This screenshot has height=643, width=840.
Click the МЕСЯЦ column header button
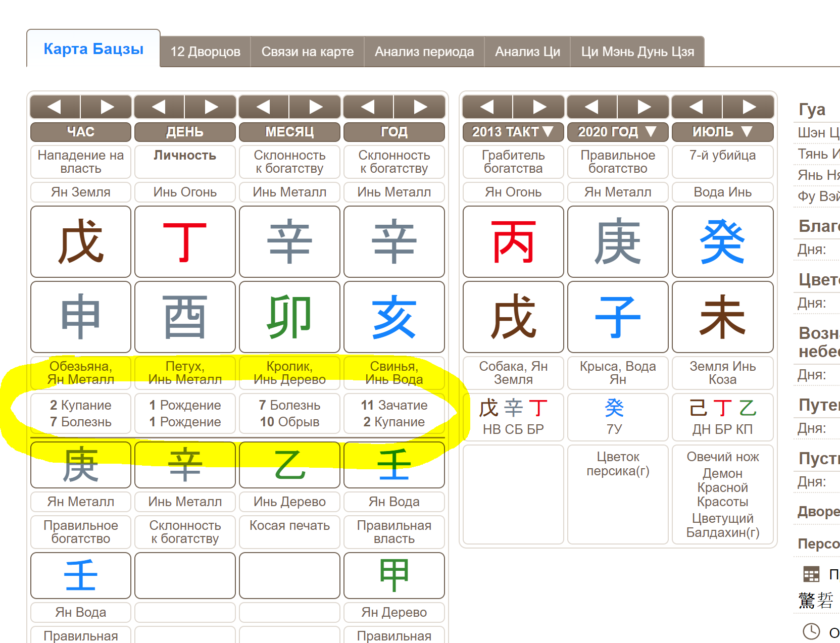pos(289,132)
